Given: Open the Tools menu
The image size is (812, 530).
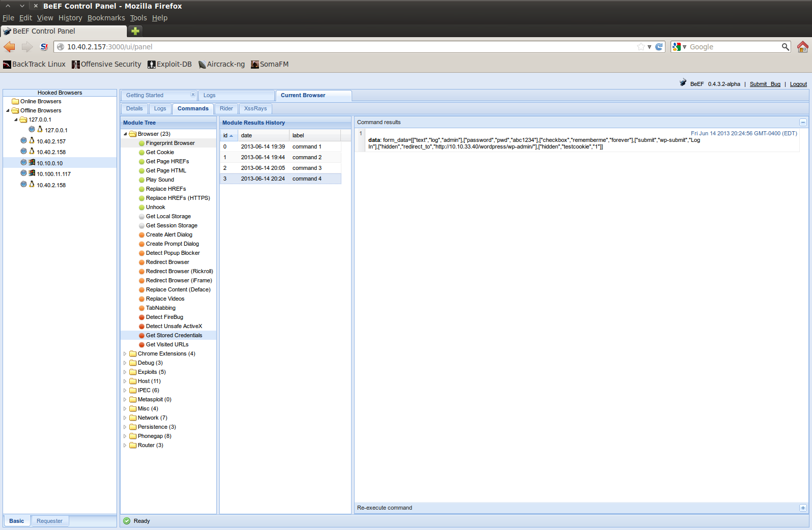Looking at the screenshot, I should (x=138, y=18).
